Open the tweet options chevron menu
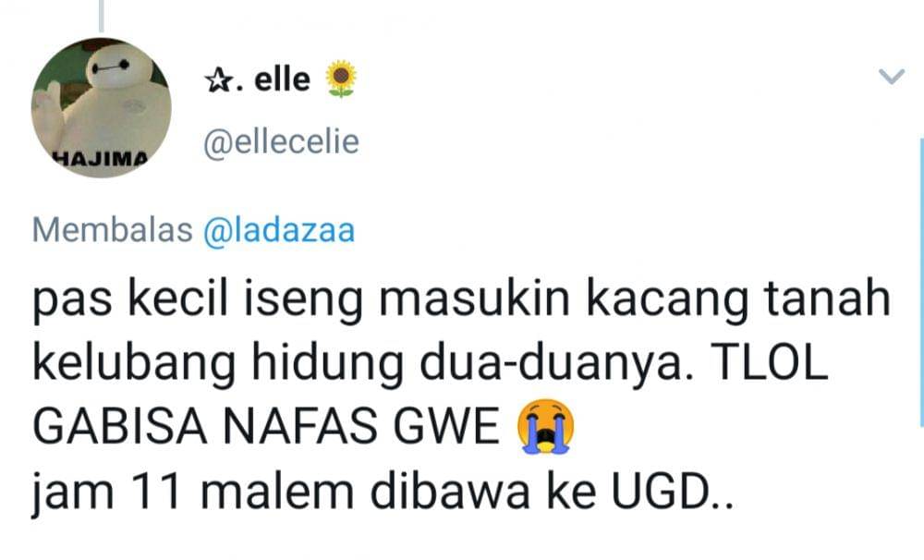 pyautogui.click(x=891, y=77)
